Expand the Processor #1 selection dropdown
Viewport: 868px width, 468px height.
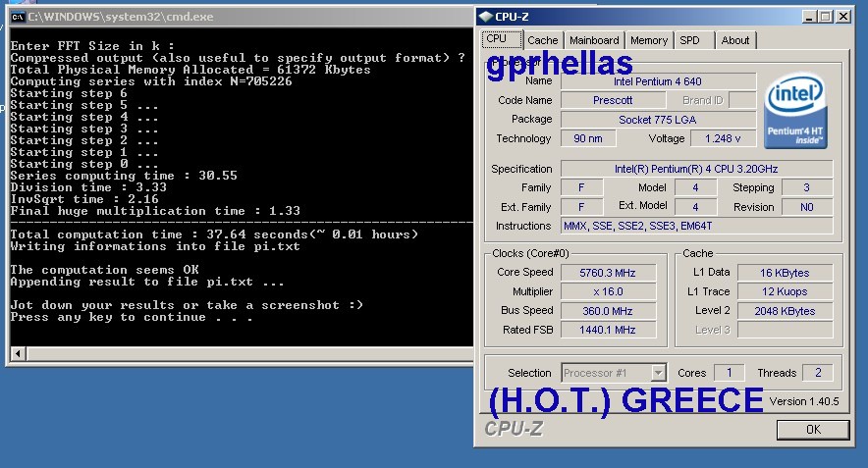click(x=658, y=373)
